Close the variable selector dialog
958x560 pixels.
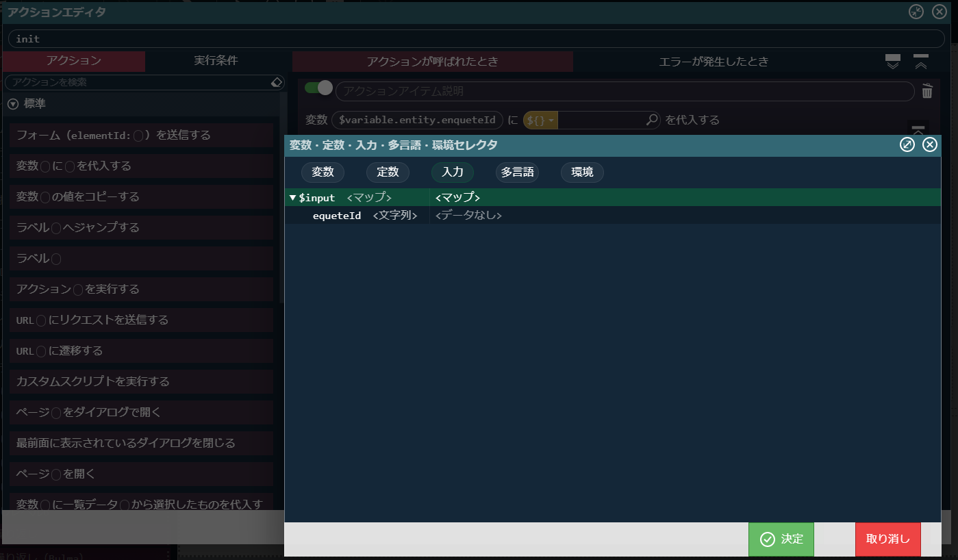pos(929,144)
